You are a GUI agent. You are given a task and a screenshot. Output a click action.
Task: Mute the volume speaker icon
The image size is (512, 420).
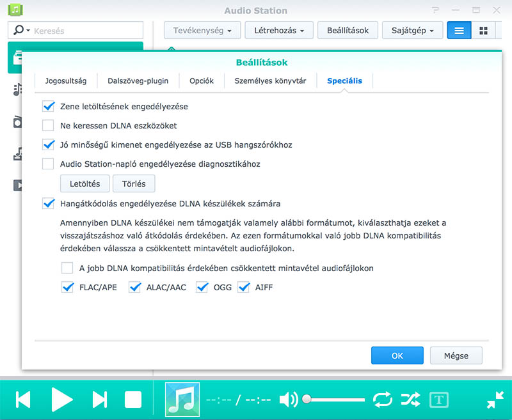(288, 400)
